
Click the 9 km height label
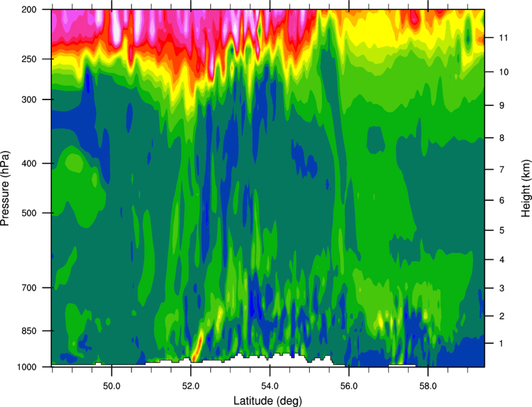502,106
